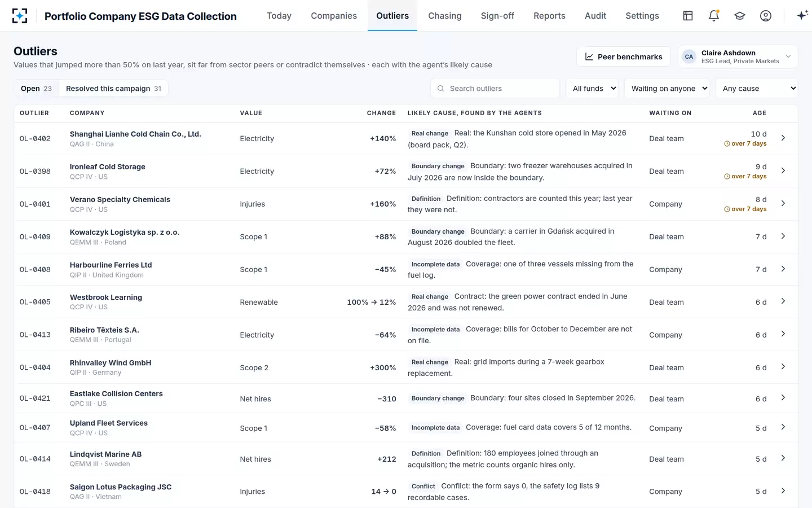Image resolution: width=812 pixels, height=508 pixels.
Task: Open the OL-0409 row chevron
Action: tap(783, 236)
